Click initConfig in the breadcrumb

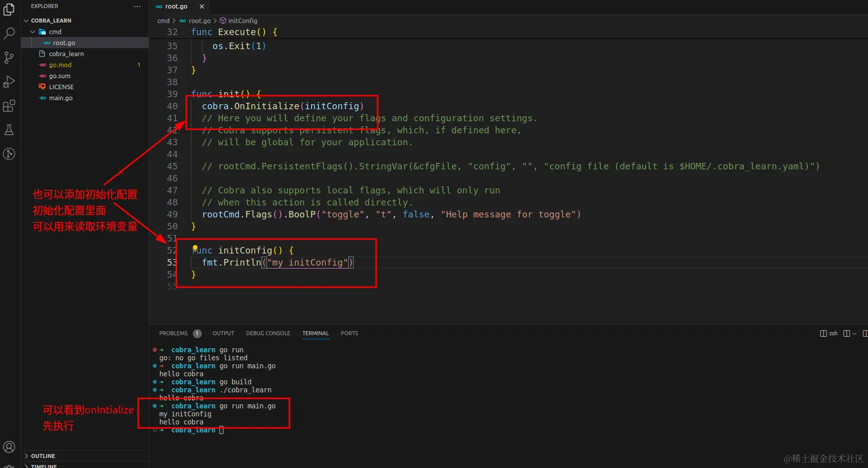(x=242, y=21)
